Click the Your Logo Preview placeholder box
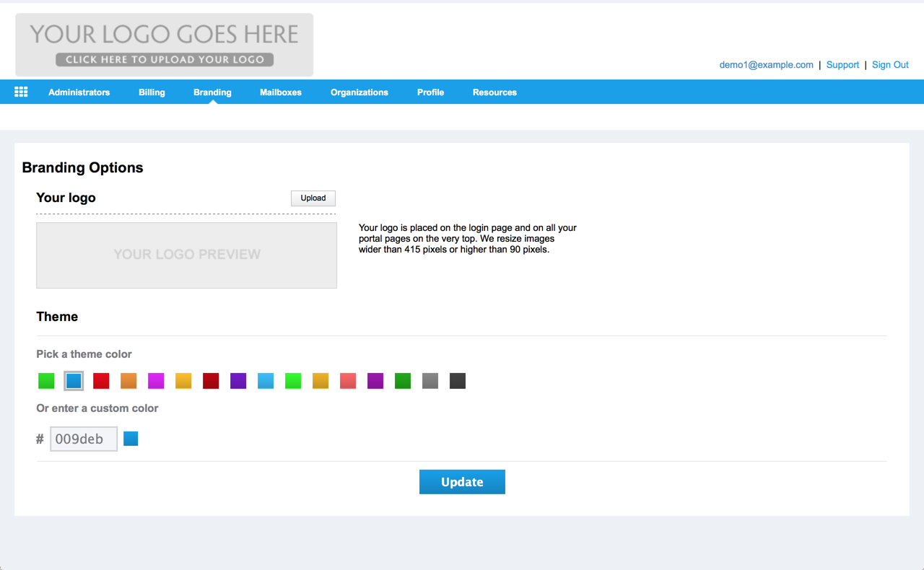The width and height of the screenshot is (924, 570). click(186, 255)
